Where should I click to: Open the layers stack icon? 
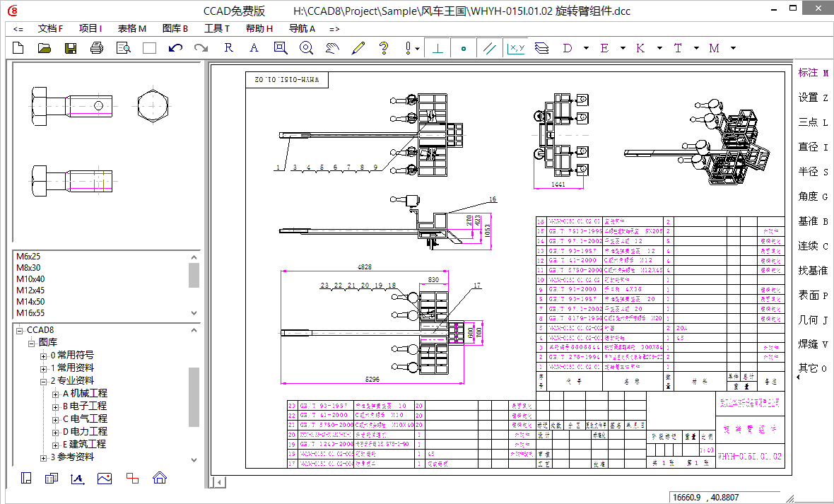[541, 48]
